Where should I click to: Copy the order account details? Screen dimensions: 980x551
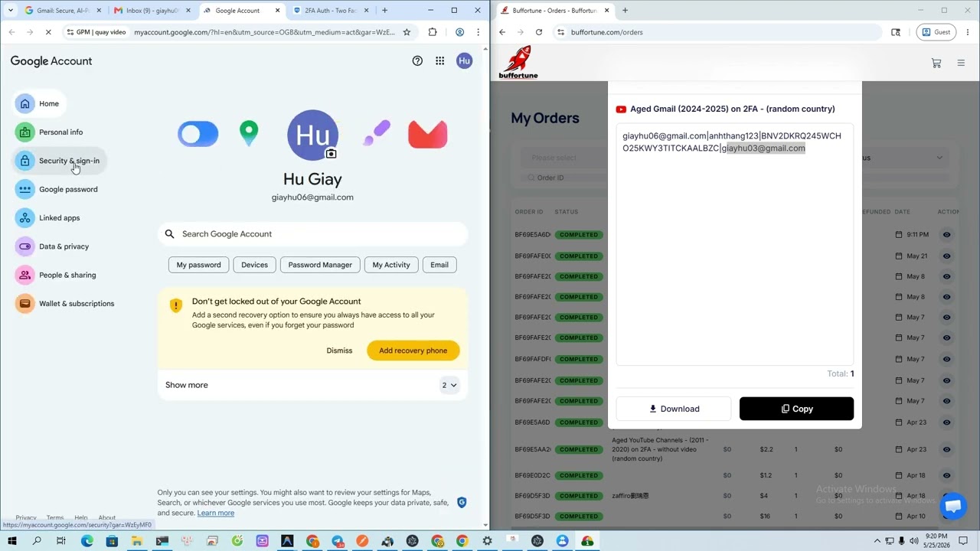(796, 409)
